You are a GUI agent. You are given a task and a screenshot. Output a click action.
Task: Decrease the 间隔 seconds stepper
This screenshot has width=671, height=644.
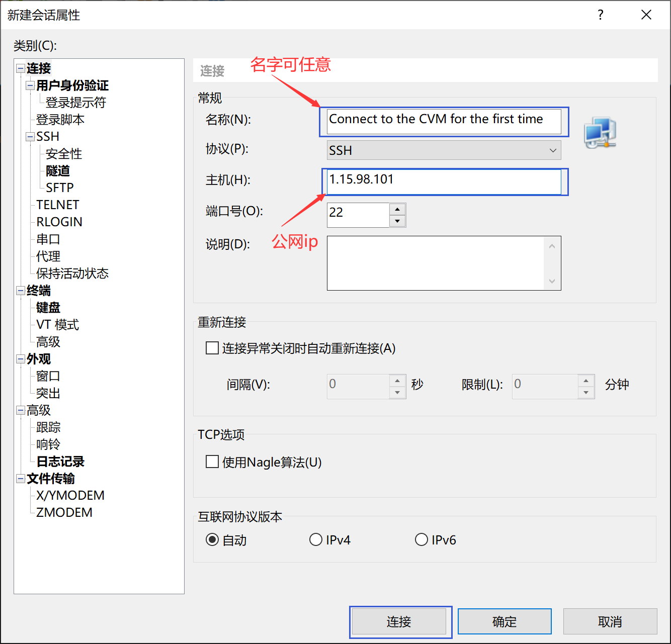[x=397, y=393]
